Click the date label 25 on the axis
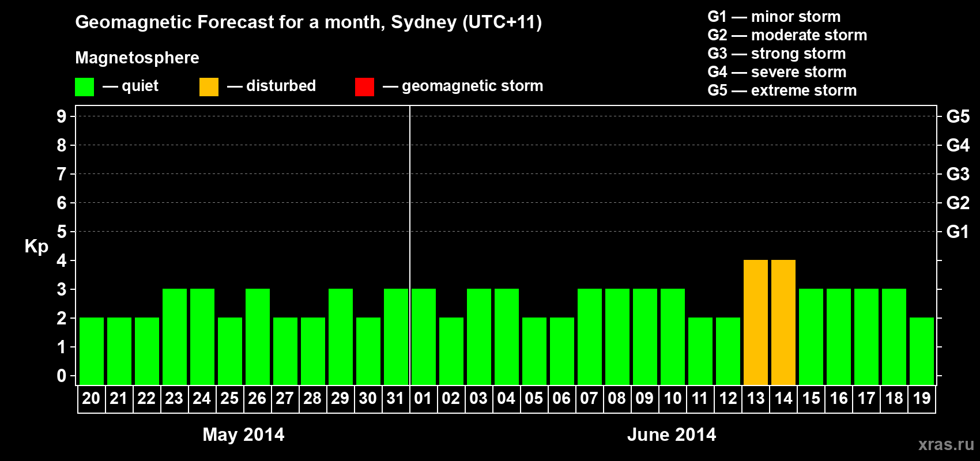Viewport: 980px width, 461px height. 229,398
